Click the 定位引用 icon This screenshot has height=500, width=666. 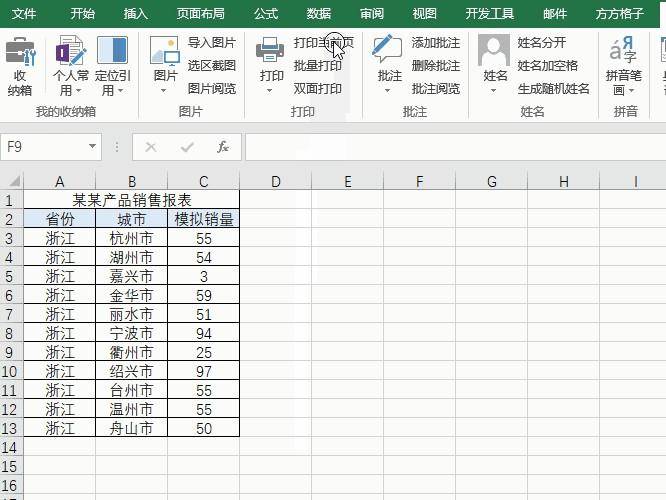pyautogui.click(x=113, y=51)
